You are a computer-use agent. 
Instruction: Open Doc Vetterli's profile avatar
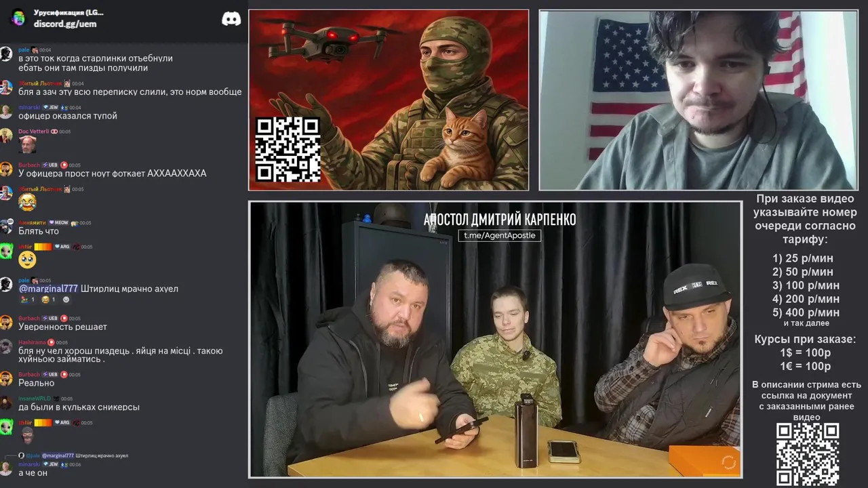[x=6, y=136]
